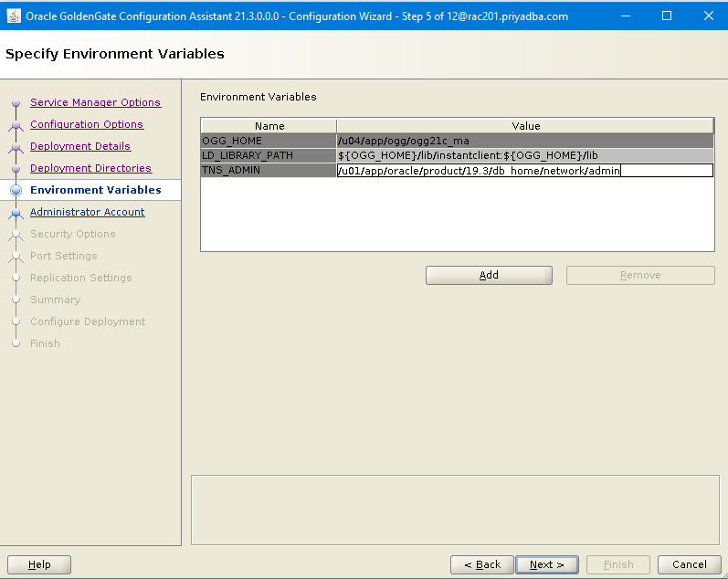Go to Administrator Account step
728x579 pixels.
88,212
